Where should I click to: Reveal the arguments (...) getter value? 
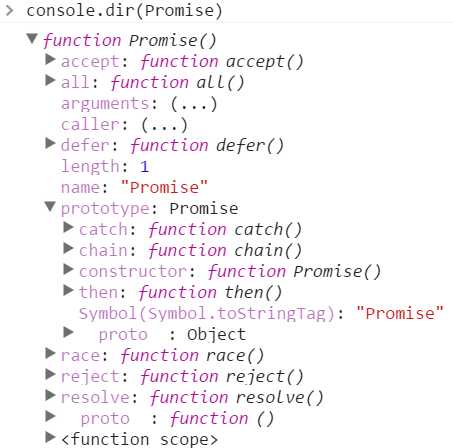[x=194, y=104]
